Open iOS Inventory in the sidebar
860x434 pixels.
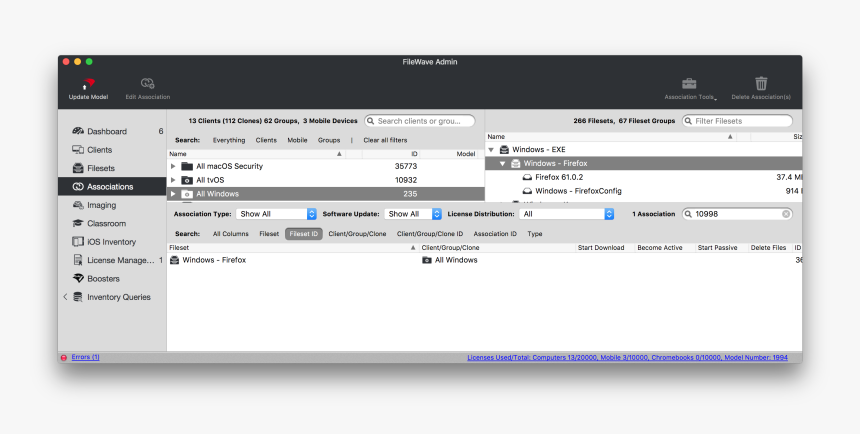(111, 242)
